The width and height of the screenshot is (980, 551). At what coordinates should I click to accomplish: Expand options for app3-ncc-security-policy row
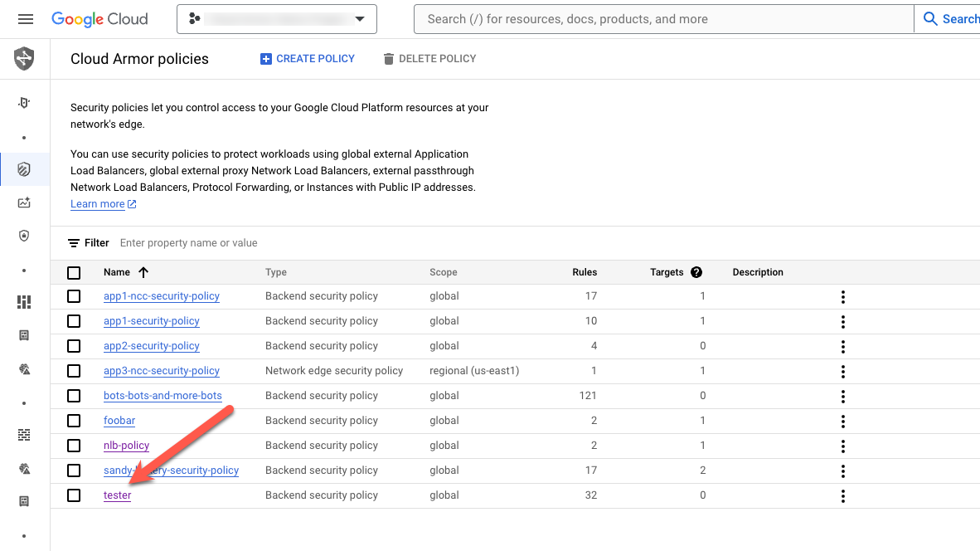(842, 372)
